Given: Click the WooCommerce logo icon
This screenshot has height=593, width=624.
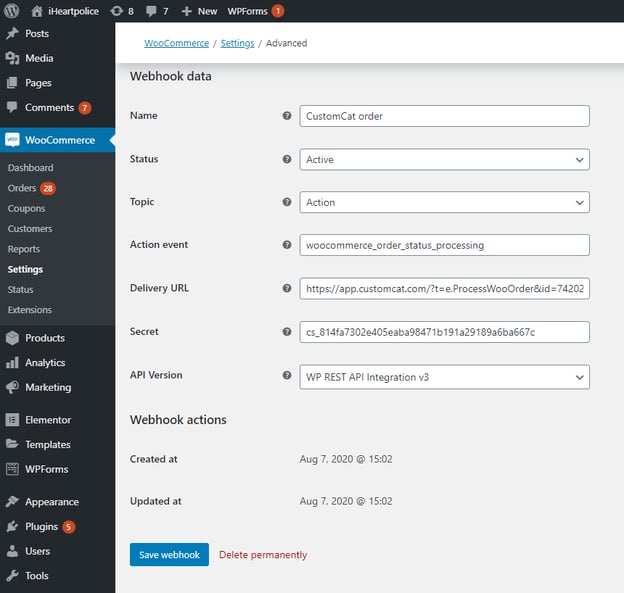Looking at the screenshot, I should pyautogui.click(x=12, y=140).
